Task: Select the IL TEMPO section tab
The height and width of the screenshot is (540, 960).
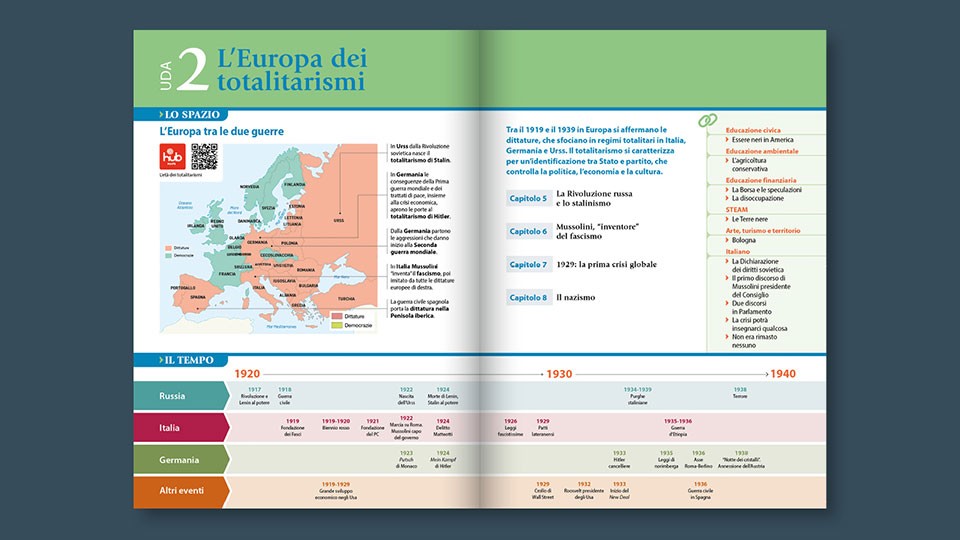Action: (x=181, y=360)
